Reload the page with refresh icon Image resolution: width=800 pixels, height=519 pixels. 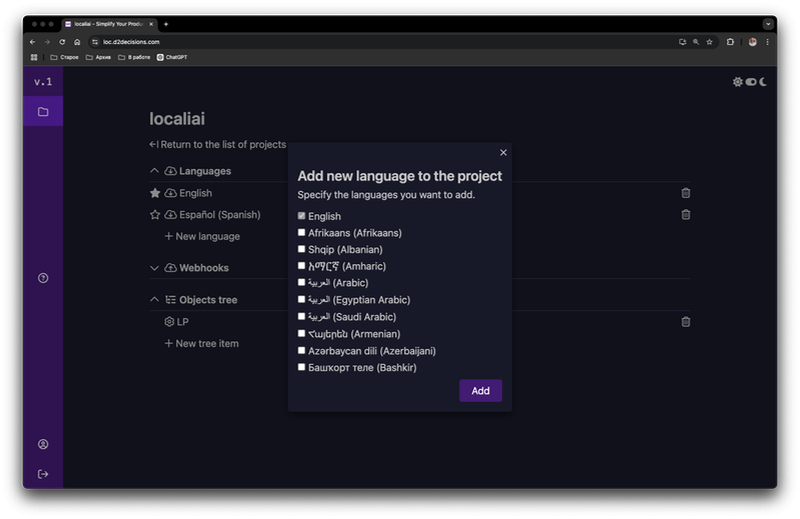click(62, 42)
